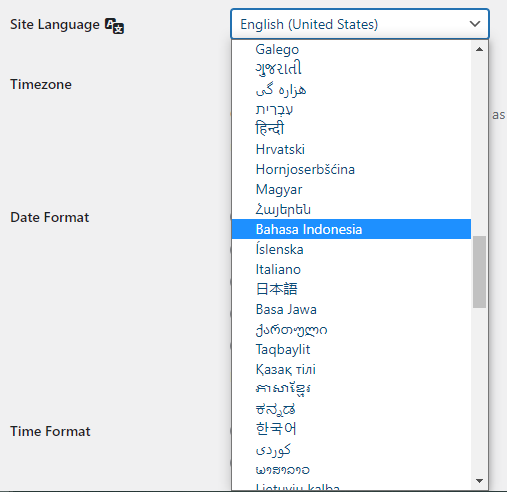Select Hrvatski language option
This screenshot has width=507, height=492.
[x=351, y=149]
